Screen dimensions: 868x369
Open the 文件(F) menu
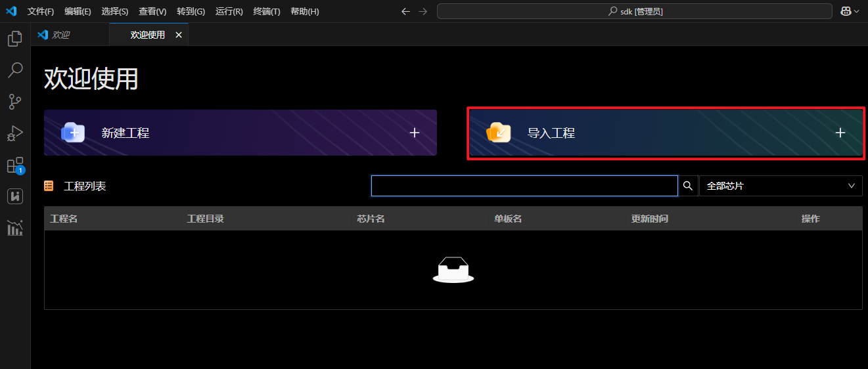click(x=41, y=11)
